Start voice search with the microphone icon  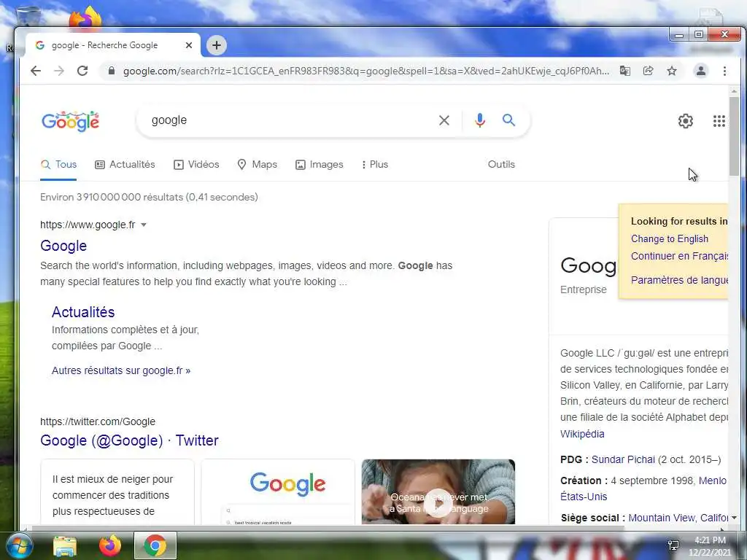coord(480,120)
